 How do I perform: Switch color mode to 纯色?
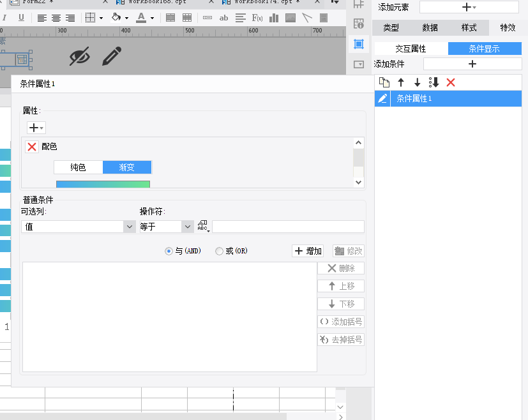coord(78,167)
